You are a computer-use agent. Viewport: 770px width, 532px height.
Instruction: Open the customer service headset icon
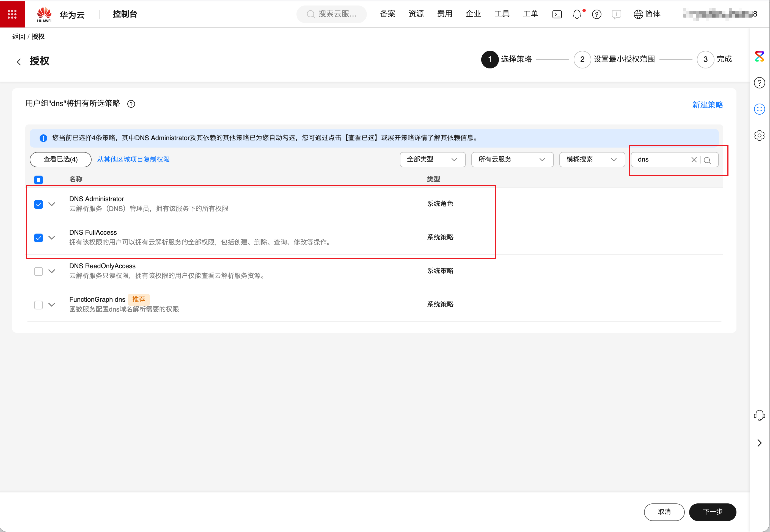(759, 415)
